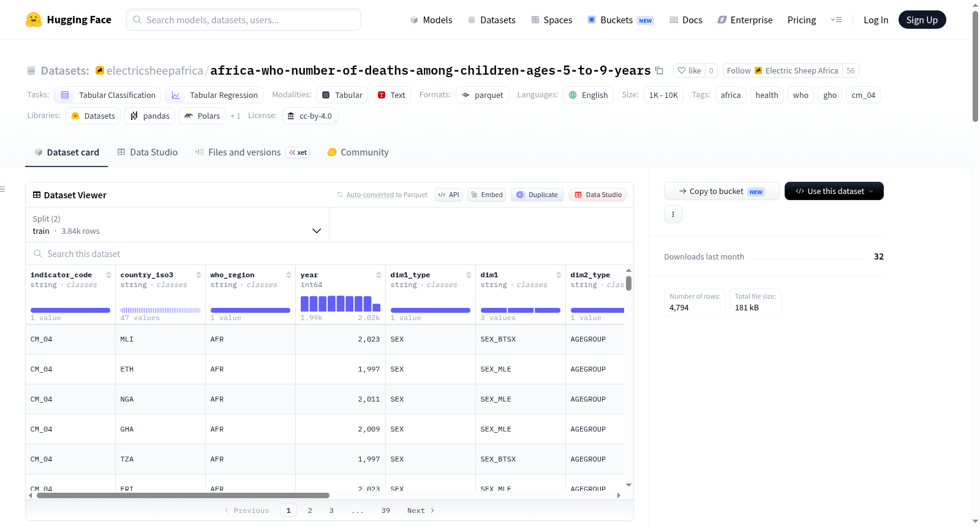980x527 pixels.
Task: Sort the year column using its arrows
Action: coord(379,275)
